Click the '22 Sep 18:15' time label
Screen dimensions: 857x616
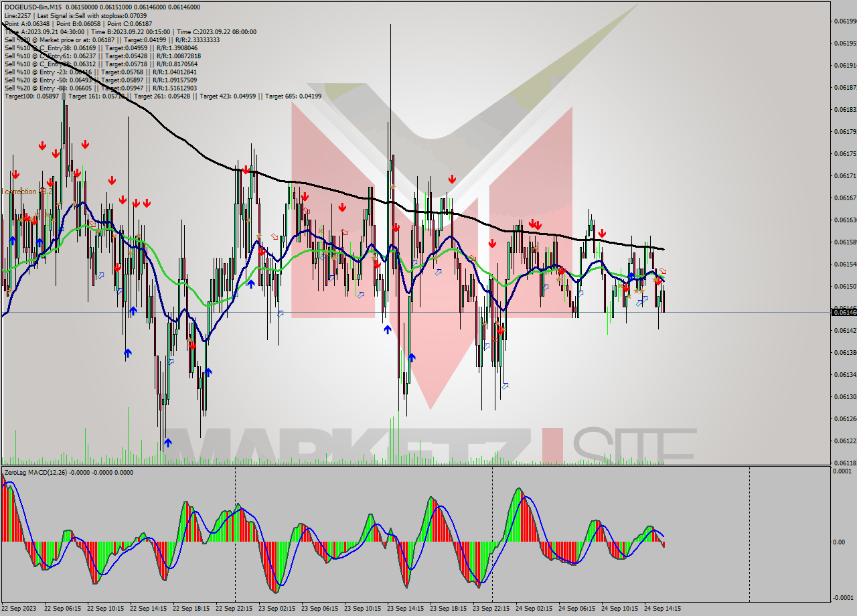[x=191, y=609]
